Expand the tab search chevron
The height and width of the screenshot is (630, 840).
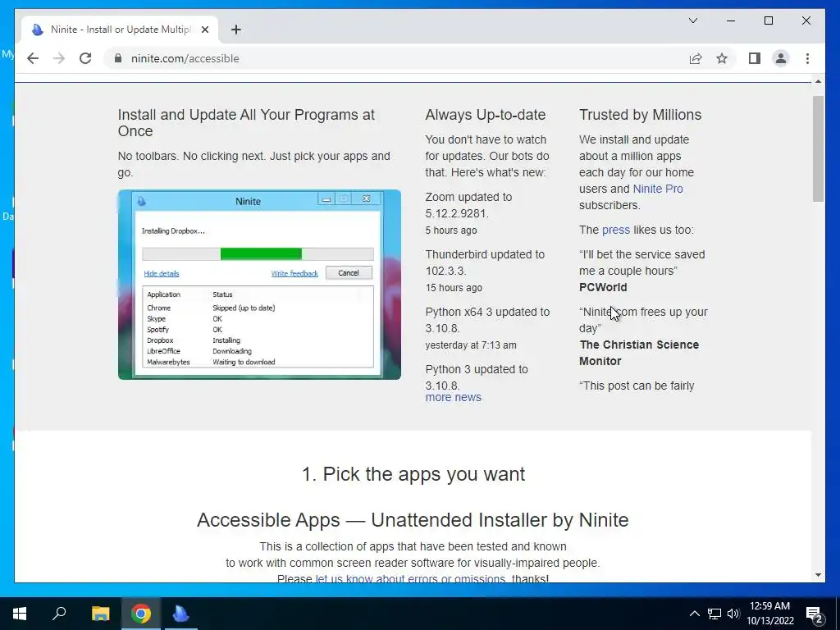click(693, 21)
